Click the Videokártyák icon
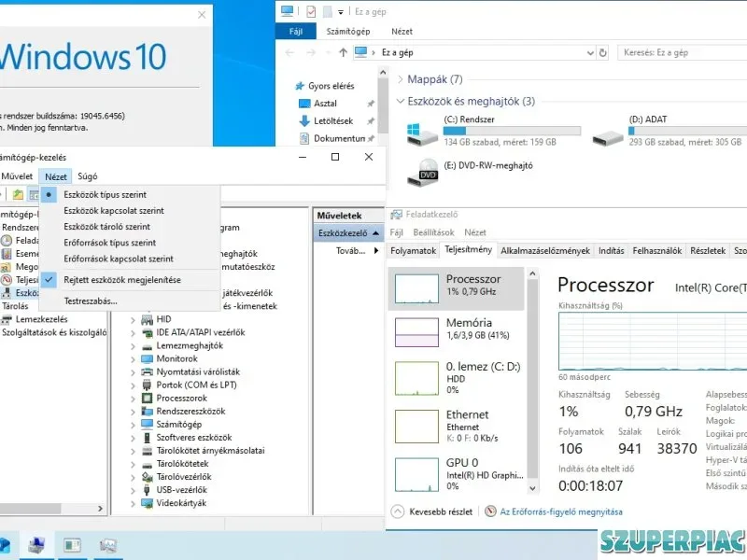The height and width of the screenshot is (560, 747). [x=148, y=503]
